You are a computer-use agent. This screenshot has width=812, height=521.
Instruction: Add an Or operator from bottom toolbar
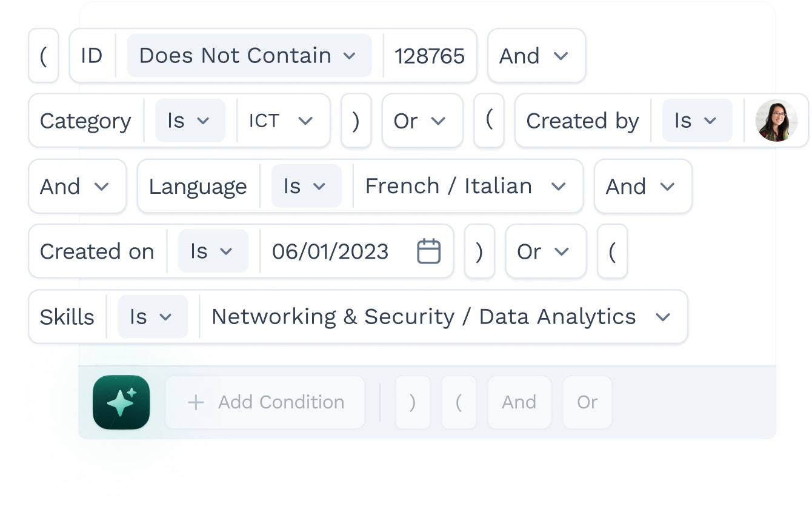[587, 402]
